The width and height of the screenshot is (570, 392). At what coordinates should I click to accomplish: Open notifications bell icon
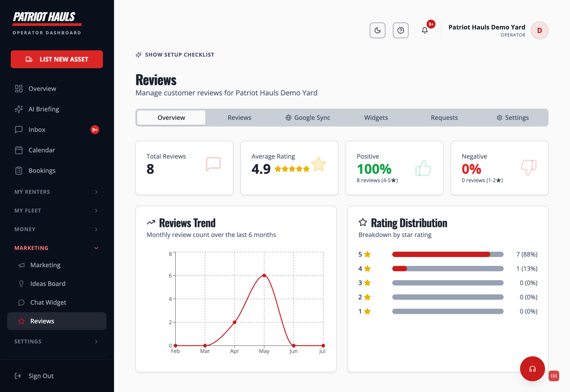click(x=425, y=30)
